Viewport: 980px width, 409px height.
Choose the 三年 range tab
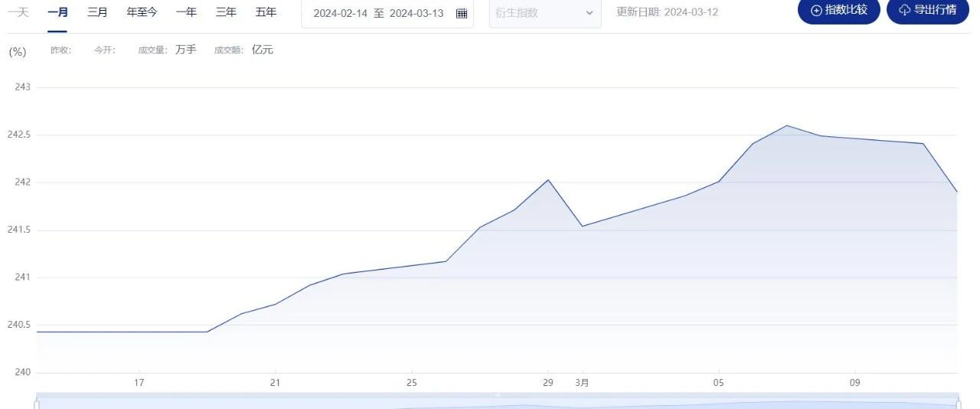point(226,12)
